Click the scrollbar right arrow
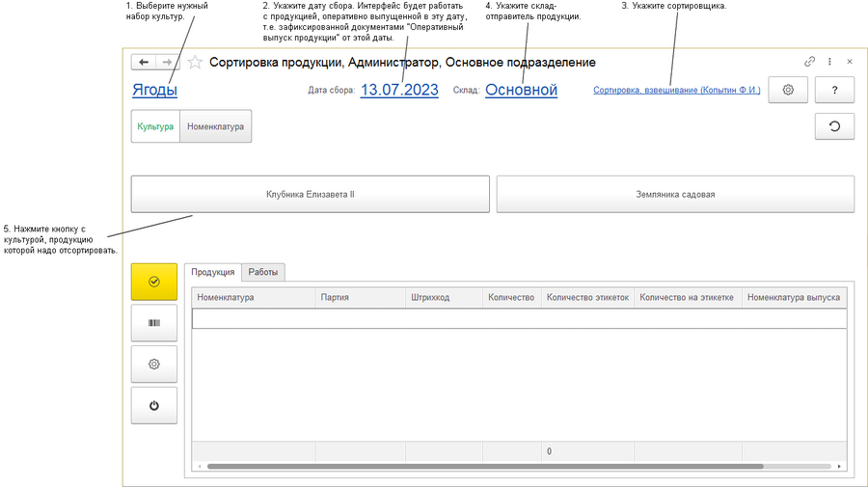The height and width of the screenshot is (487, 868). coord(839,467)
